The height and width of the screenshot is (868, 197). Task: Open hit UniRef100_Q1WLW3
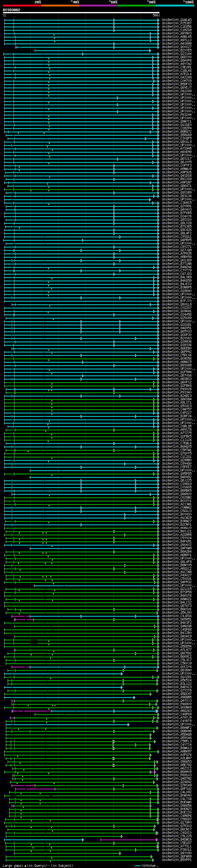(x=177, y=20)
